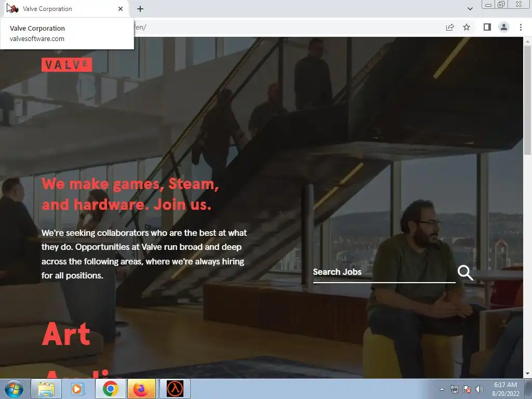
Task: Open the Chrome profile avatar menu
Action: pyautogui.click(x=504, y=27)
